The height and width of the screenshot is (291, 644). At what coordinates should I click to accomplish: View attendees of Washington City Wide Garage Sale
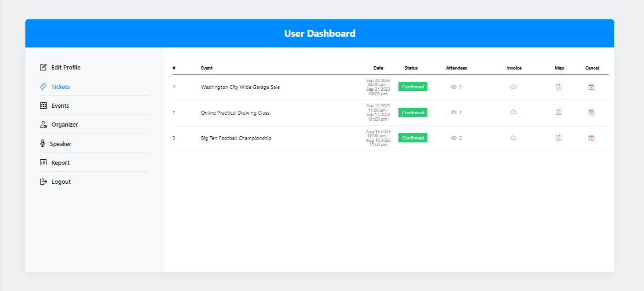[454, 87]
